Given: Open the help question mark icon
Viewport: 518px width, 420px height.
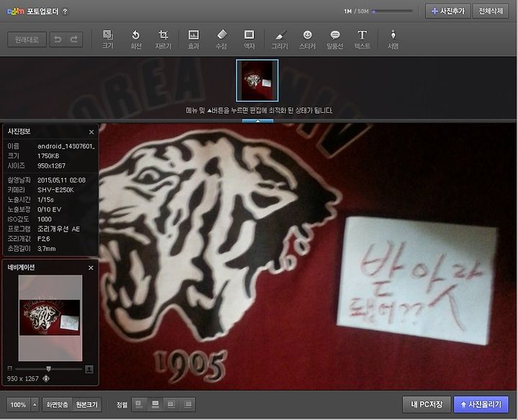Looking at the screenshot, I should (65, 12).
